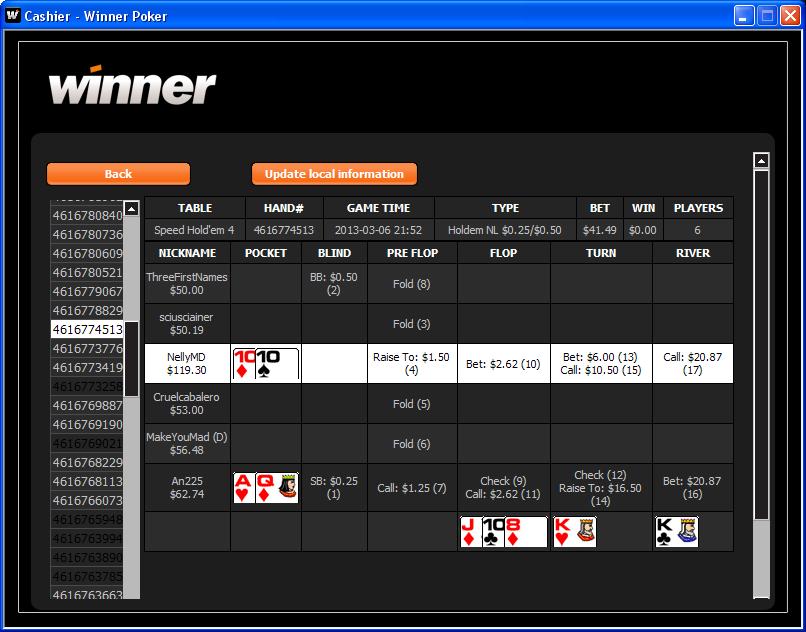Select hand 4616780736 in the list

(87, 234)
